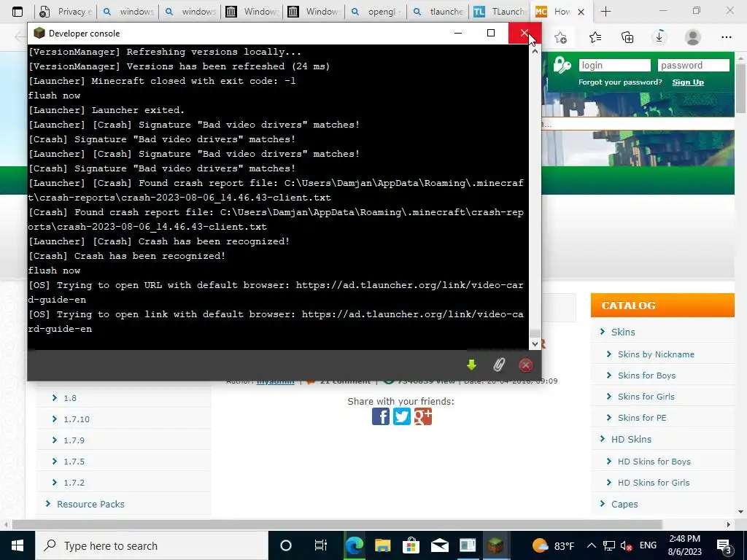Open Edge Settings and more menu
The image size is (747, 560).
[726, 37]
